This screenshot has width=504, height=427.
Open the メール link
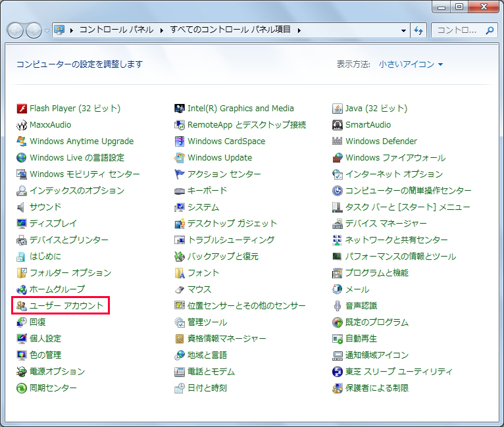[x=357, y=289]
